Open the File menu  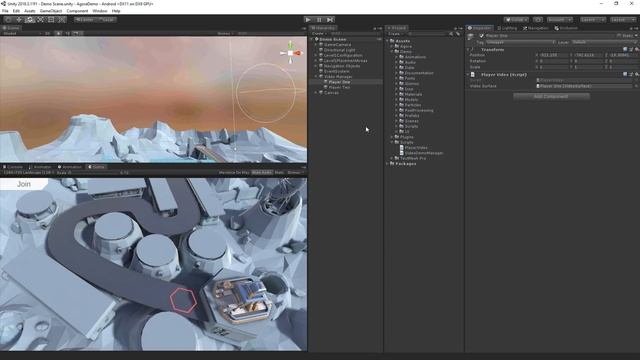point(5,11)
